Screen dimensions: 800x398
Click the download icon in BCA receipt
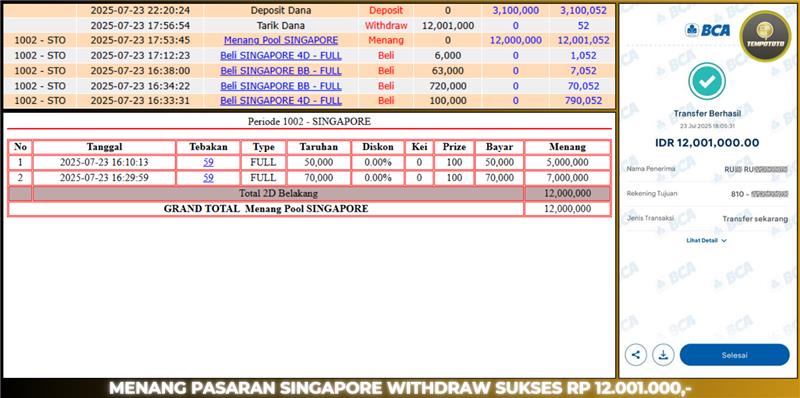coord(663,355)
